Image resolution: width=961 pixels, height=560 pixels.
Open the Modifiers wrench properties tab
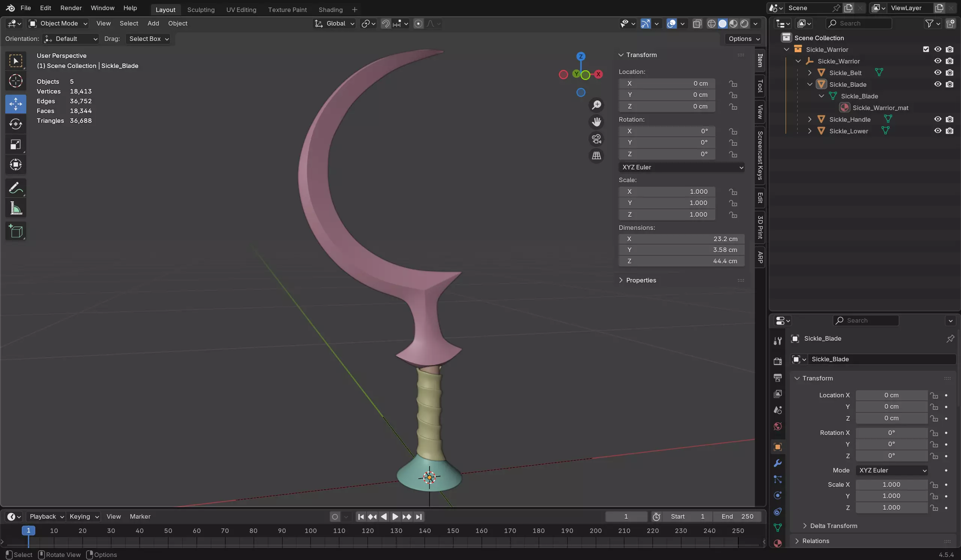pyautogui.click(x=778, y=463)
